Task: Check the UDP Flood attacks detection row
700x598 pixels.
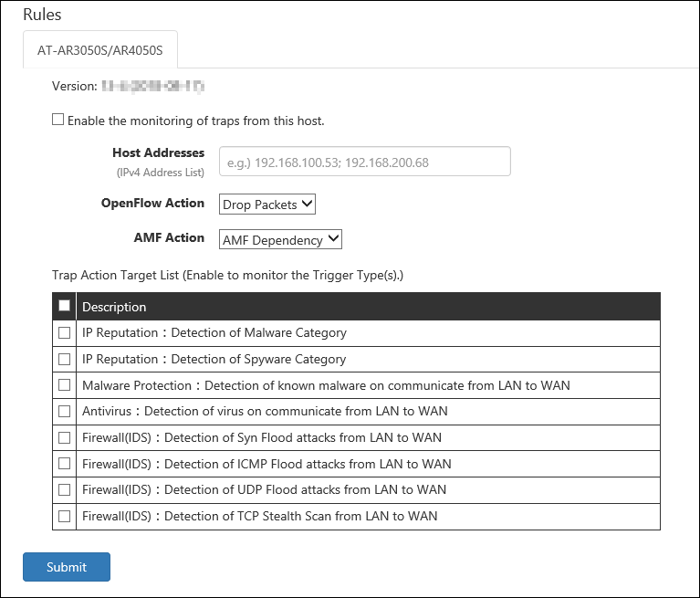Action: [x=65, y=489]
